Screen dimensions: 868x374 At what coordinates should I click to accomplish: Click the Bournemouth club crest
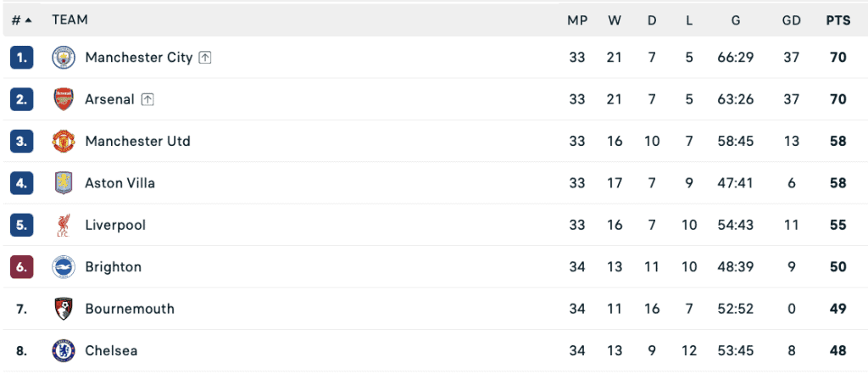64,309
